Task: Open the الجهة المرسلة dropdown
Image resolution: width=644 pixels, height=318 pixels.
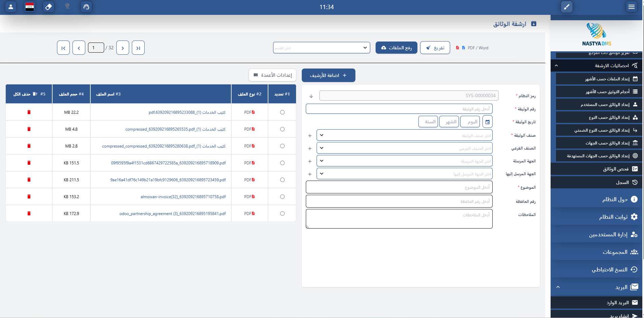Action: (x=405, y=161)
